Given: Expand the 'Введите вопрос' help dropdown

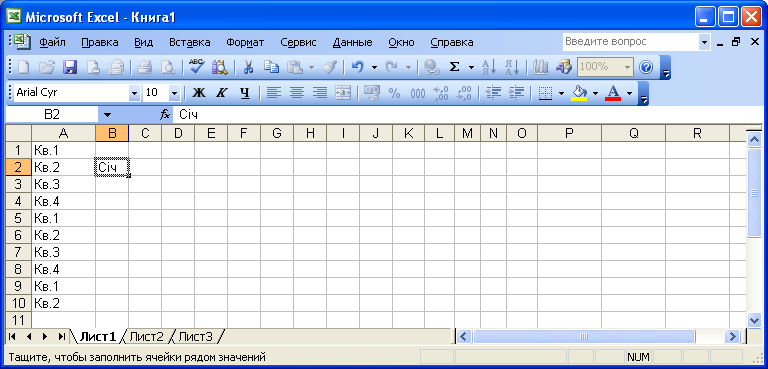Looking at the screenshot, I should click(704, 42).
